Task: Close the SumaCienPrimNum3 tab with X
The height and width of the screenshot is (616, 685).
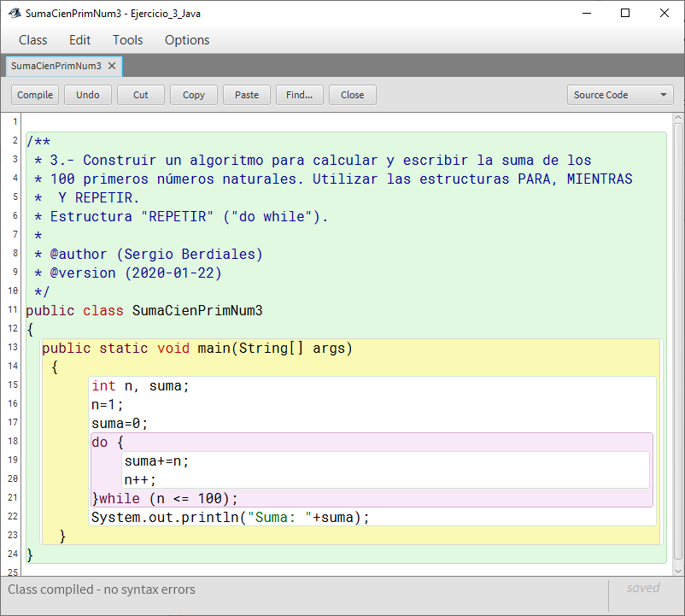Action: tap(112, 66)
